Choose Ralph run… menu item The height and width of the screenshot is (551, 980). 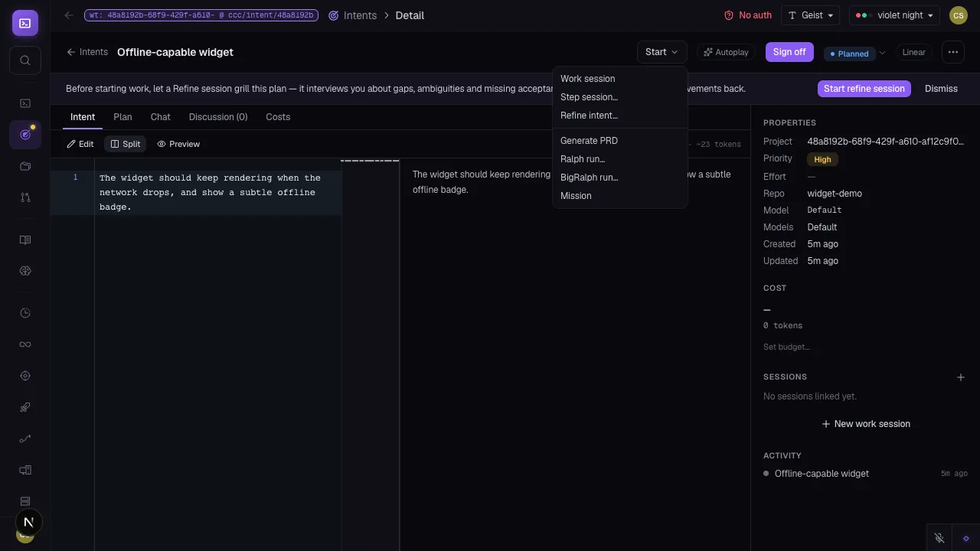pos(619,159)
